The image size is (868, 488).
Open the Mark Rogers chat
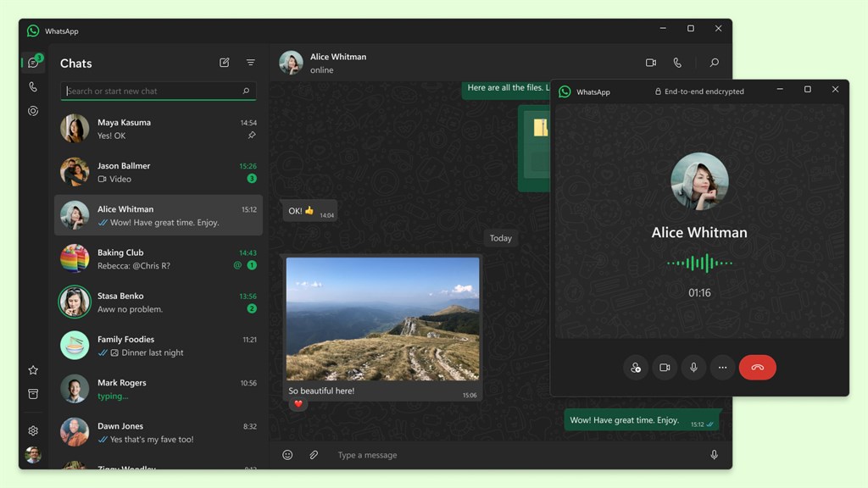click(x=159, y=389)
